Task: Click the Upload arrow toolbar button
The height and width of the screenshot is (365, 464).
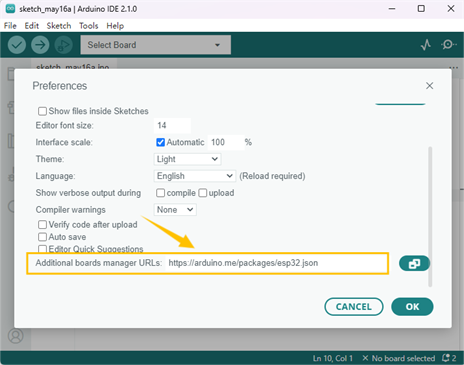Action: pos(40,45)
